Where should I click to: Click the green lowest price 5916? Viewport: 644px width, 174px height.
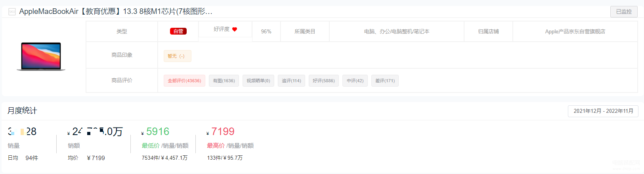point(158,131)
